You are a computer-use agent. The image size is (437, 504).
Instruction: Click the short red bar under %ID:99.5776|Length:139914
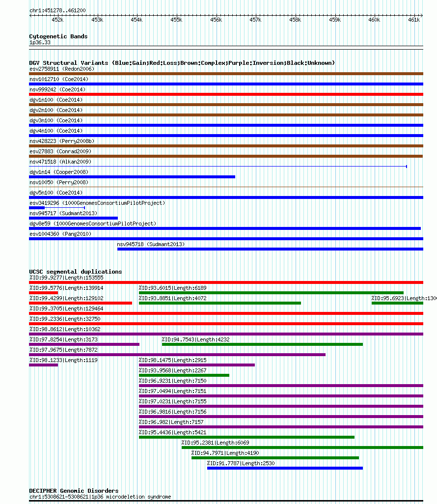(43, 293)
